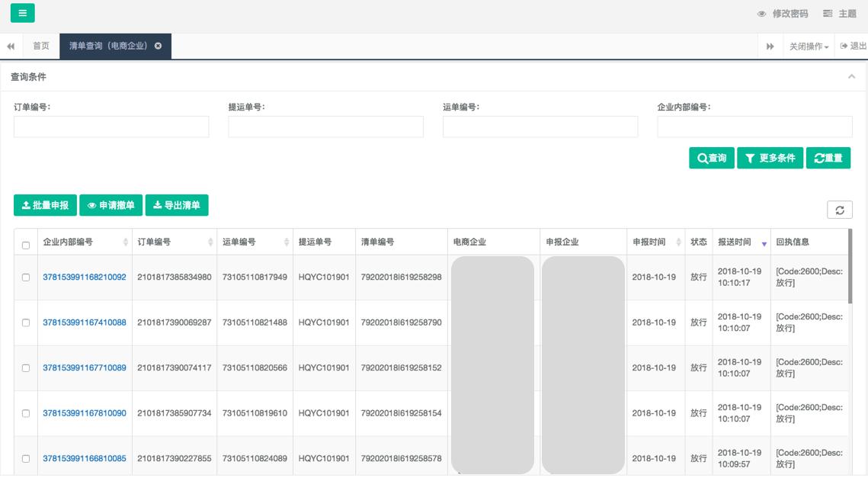Tick the checkbox for row 378153991166810085
The height and width of the screenshot is (478, 868).
coord(27,460)
